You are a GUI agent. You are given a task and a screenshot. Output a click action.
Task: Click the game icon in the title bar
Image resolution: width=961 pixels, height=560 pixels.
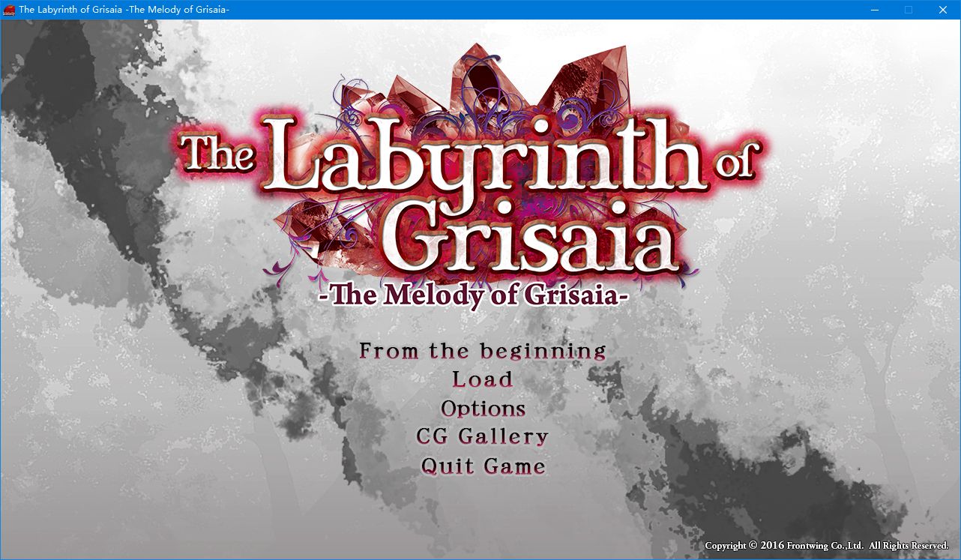[9, 10]
